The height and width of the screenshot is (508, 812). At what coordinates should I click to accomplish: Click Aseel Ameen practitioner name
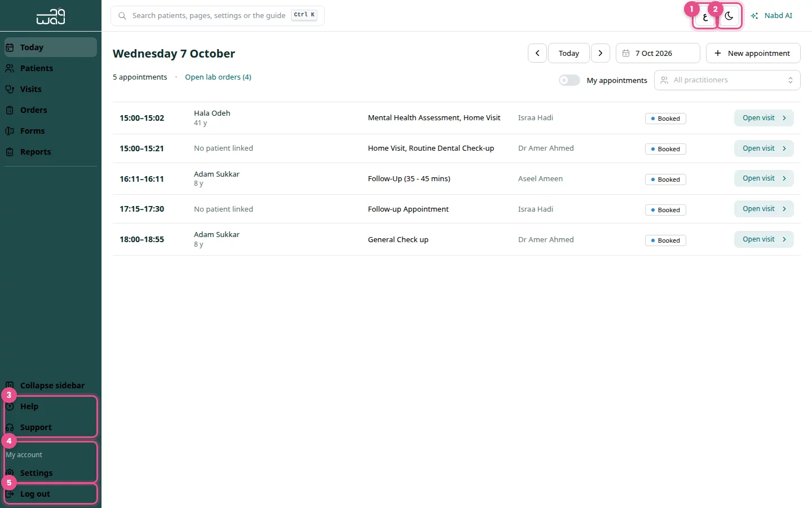[x=540, y=178]
